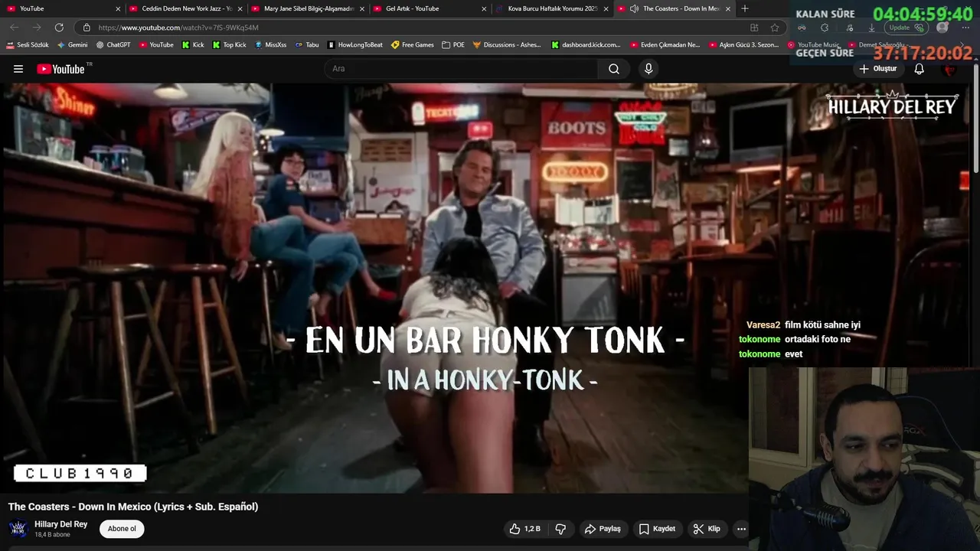Open the MissXss bookmark
The height and width of the screenshot is (551, 980).
point(270,45)
